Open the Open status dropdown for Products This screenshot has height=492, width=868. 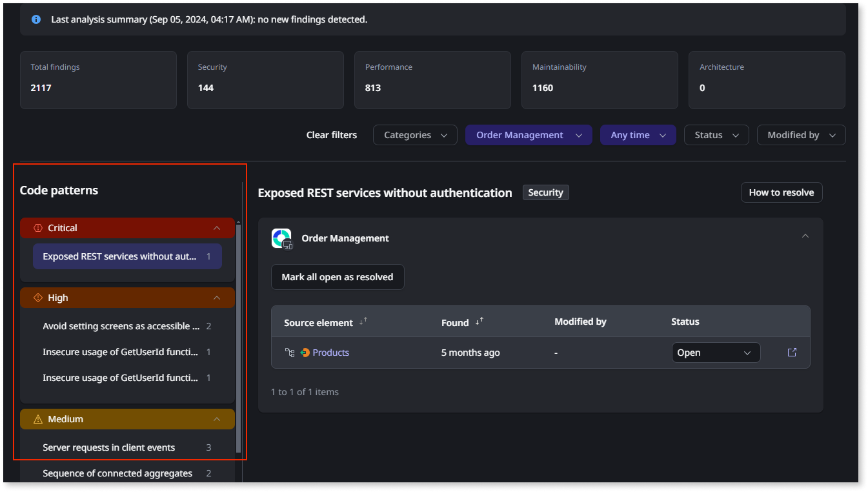[x=715, y=353]
